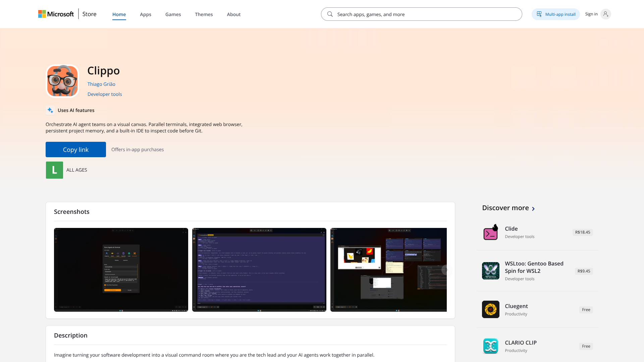Click the Microsoft logo
644x362 pixels.
click(x=56, y=14)
